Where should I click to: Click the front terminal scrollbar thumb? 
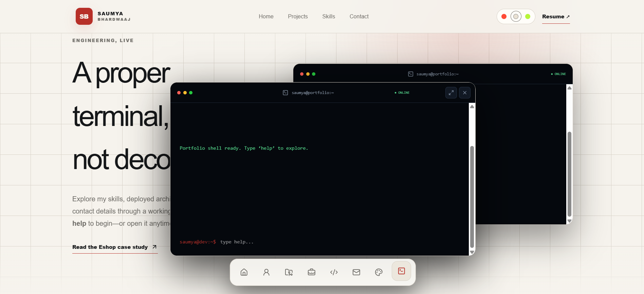472,197
